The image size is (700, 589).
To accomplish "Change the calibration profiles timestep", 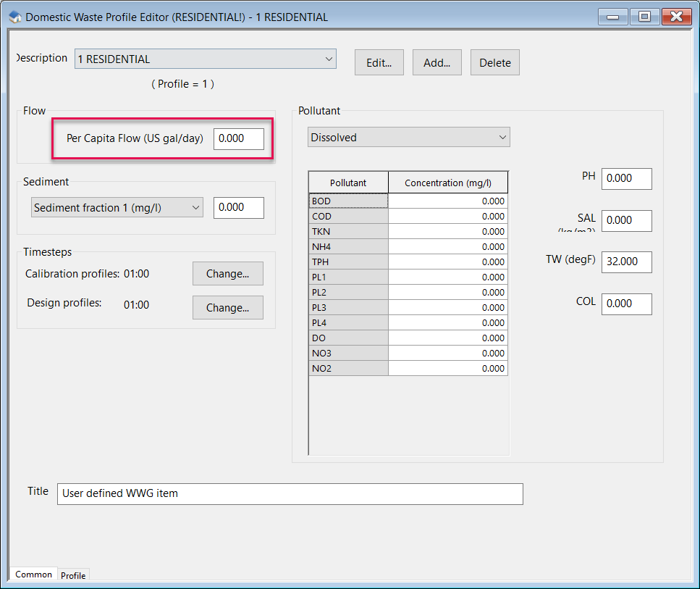I will pyautogui.click(x=227, y=274).
